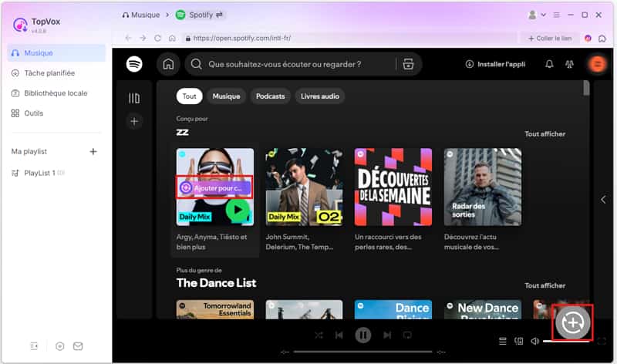Image resolution: width=617 pixels, height=364 pixels.
Task: Click the volume slider
Action: pos(566,341)
